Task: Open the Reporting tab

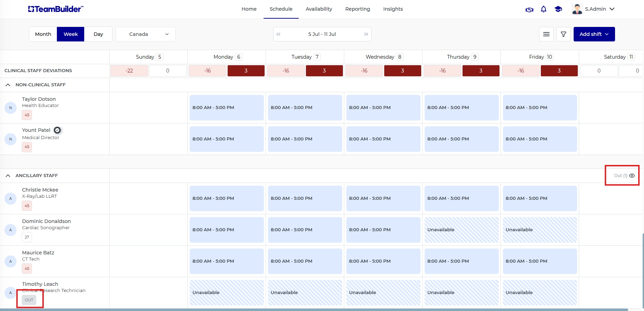Action: point(358,9)
